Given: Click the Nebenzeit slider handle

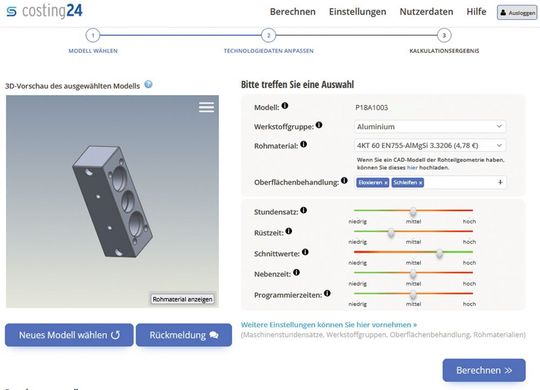Looking at the screenshot, I should [x=413, y=274].
